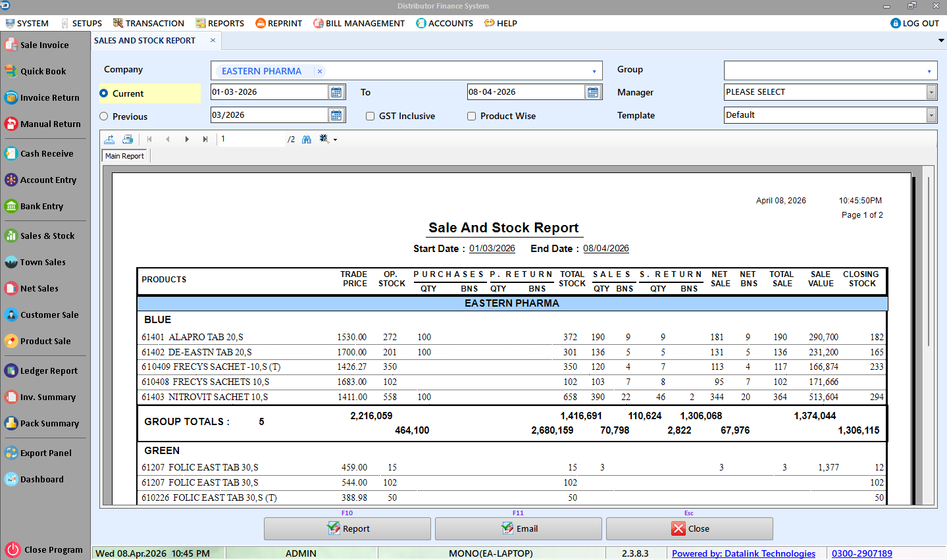947x560 pixels.
Task: Open the REPORTS menu
Action: pyautogui.click(x=220, y=23)
